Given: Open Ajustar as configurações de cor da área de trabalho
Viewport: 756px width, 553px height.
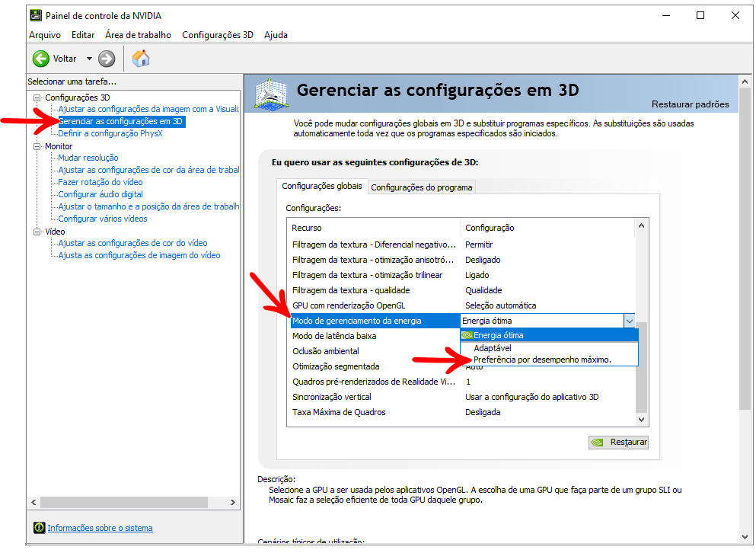Looking at the screenshot, I should 148,170.
